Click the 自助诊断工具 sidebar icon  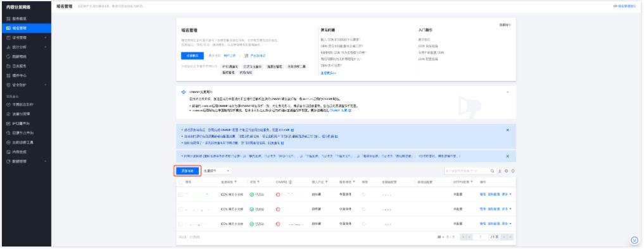point(8,142)
